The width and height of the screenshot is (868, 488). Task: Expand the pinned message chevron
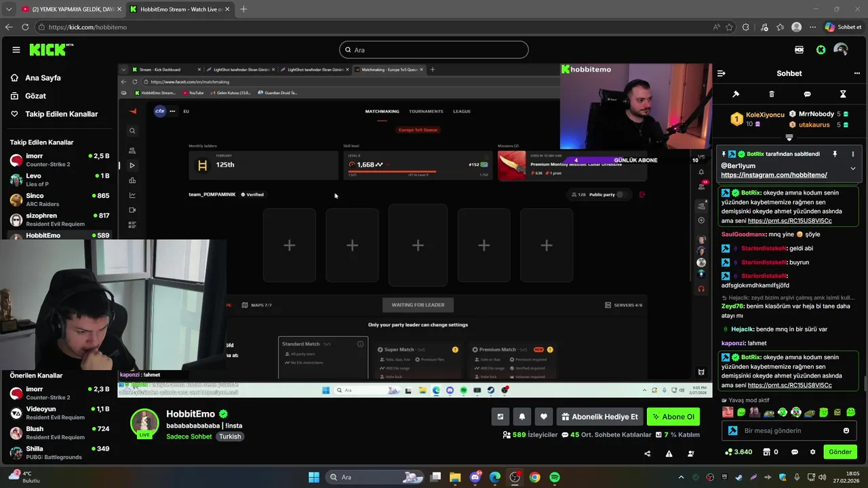(853, 168)
